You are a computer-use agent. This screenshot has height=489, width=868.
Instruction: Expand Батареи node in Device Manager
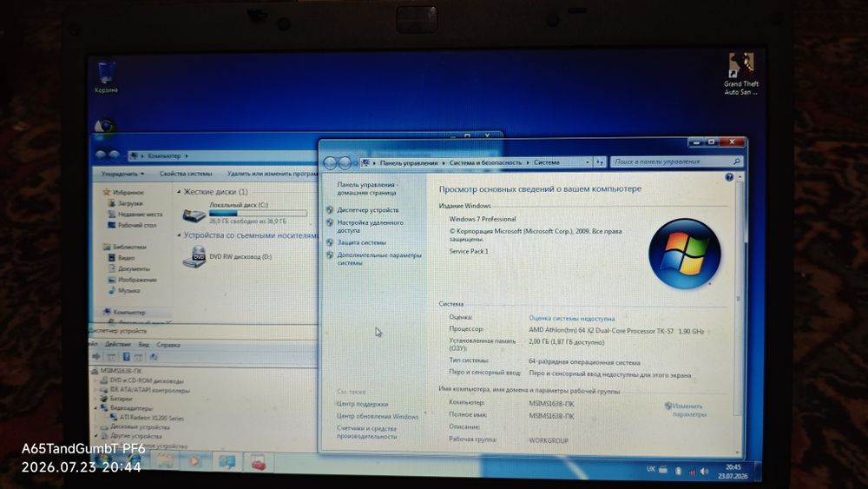tap(95, 399)
